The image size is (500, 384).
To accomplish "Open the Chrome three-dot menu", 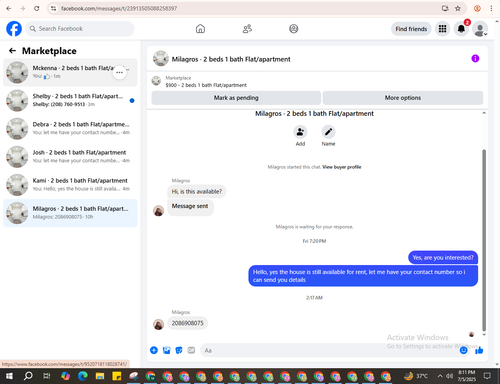I will 491,8.
